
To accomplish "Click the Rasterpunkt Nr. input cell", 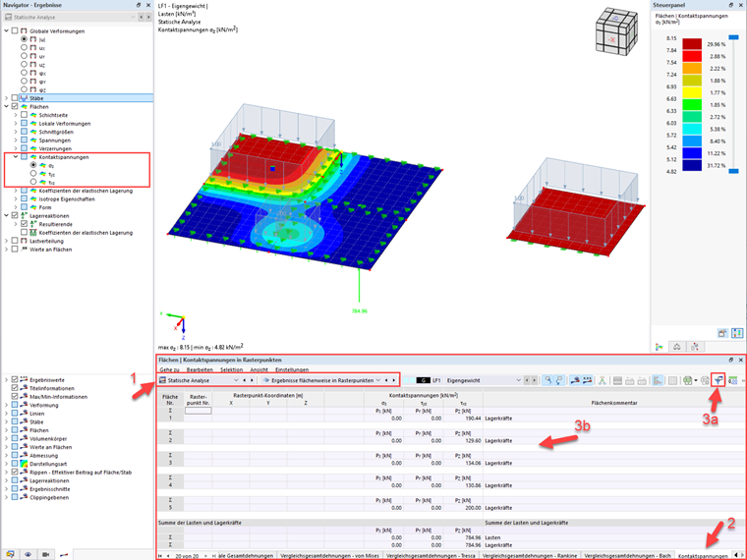I will coord(198,411).
